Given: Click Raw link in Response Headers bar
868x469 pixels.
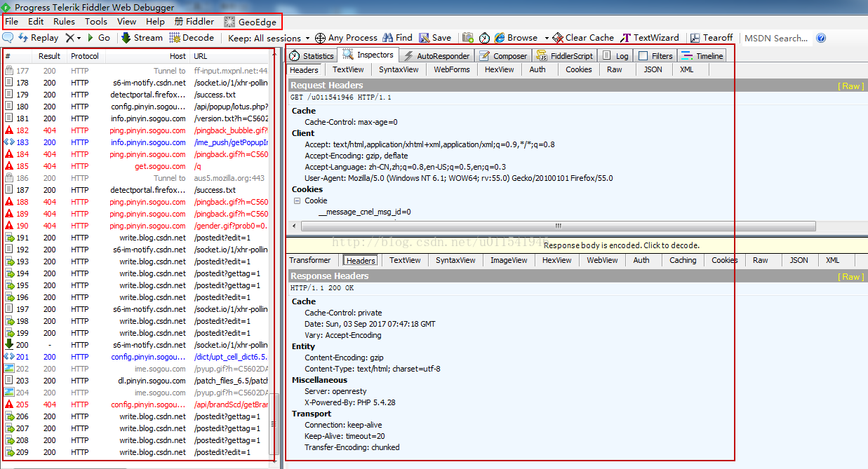Looking at the screenshot, I should pos(851,277).
